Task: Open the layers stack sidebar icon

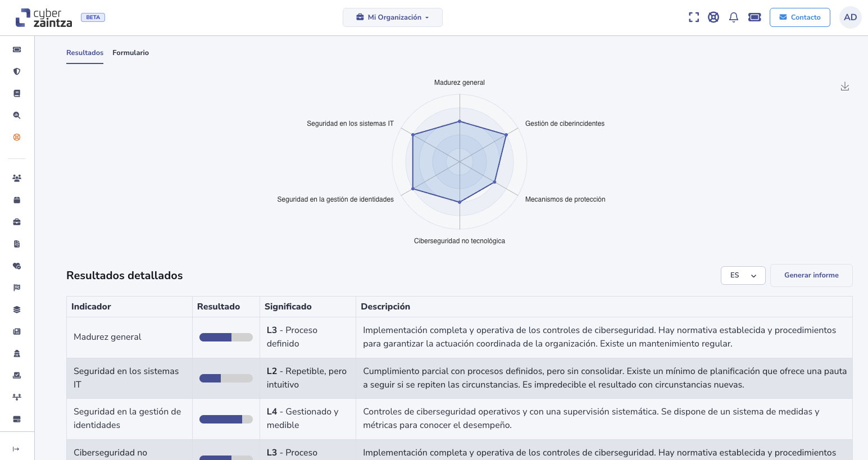Action: pos(17,309)
